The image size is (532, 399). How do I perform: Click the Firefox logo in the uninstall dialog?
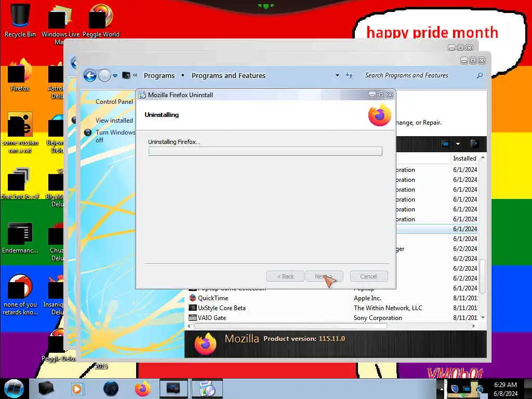(380, 115)
